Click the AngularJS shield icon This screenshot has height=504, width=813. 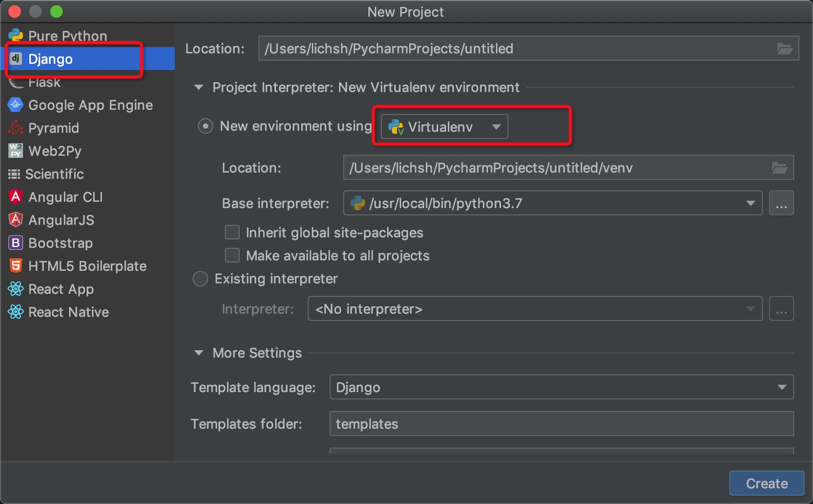[16, 220]
